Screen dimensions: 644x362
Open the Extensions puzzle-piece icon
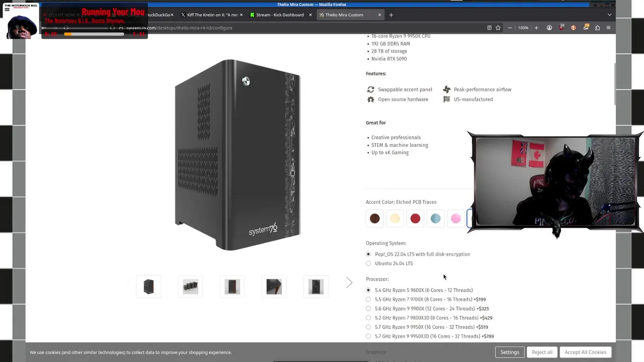coord(597,28)
